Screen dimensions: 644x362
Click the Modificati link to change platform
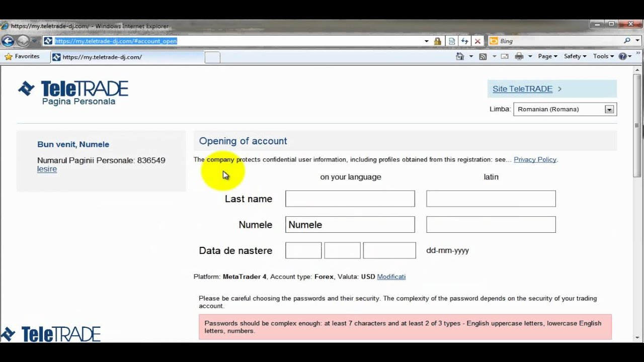click(x=391, y=277)
